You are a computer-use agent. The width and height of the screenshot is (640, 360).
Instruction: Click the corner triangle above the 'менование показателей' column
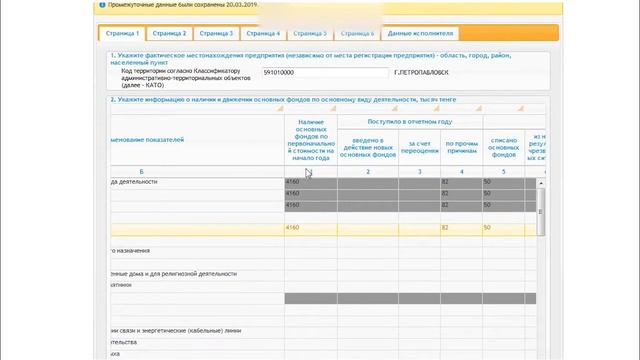pyautogui.click(x=280, y=109)
